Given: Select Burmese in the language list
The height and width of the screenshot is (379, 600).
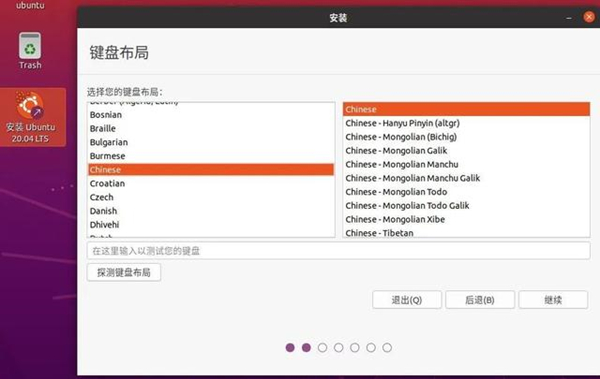Looking at the screenshot, I should 211,156.
